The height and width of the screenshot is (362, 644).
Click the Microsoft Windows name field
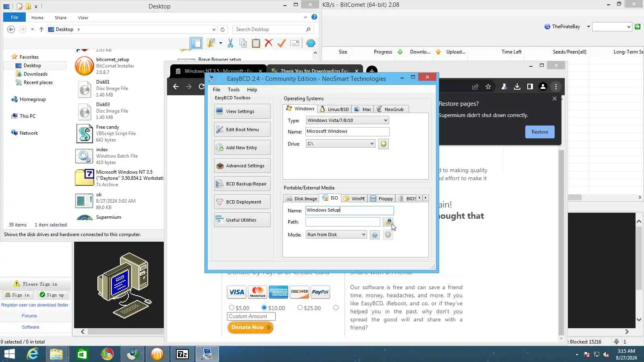click(x=347, y=132)
